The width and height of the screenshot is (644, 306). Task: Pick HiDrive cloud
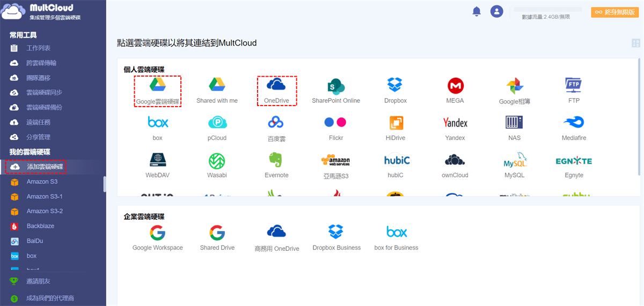pos(396,128)
